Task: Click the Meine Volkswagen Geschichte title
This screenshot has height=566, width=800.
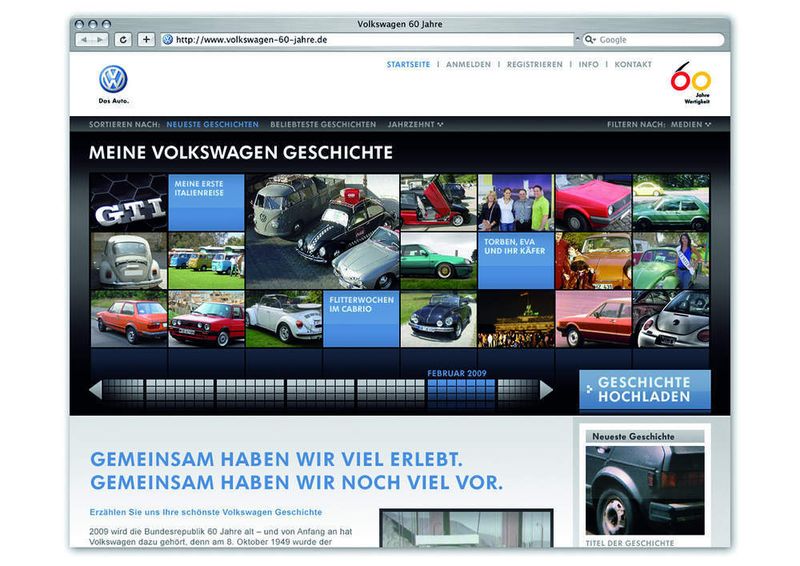Action: (x=241, y=152)
